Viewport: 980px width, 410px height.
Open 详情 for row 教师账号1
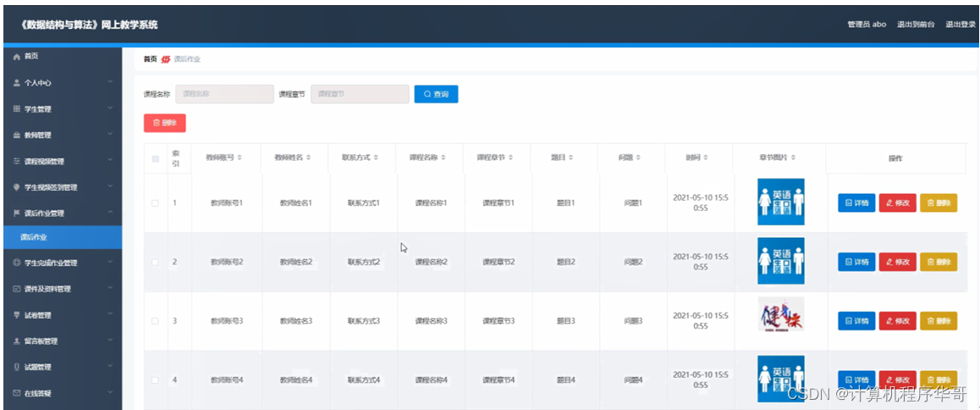tap(857, 202)
